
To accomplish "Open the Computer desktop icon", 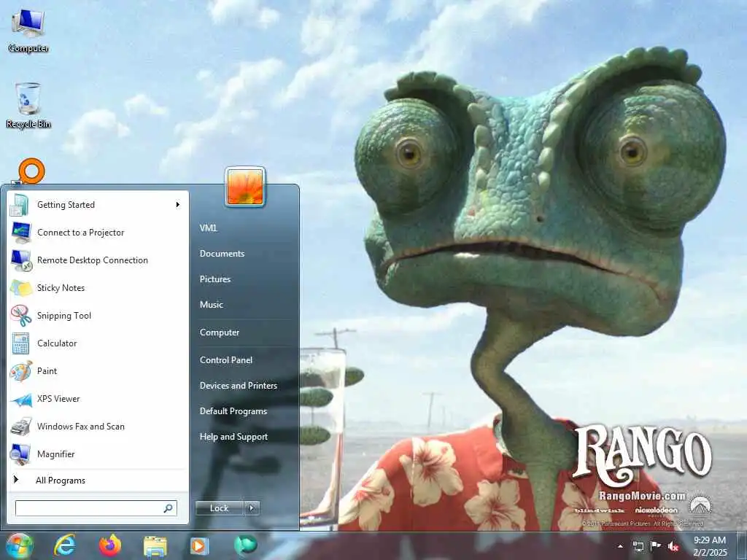I will click(28, 31).
